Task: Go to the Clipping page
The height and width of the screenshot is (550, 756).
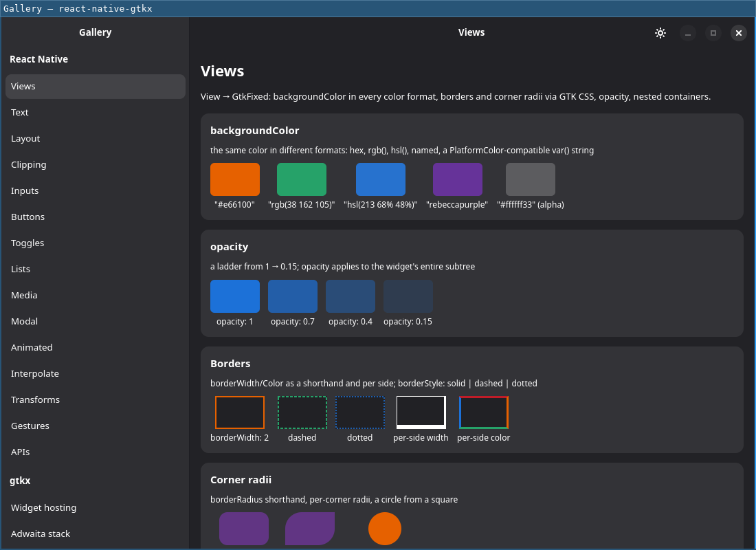Action: point(96,164)
